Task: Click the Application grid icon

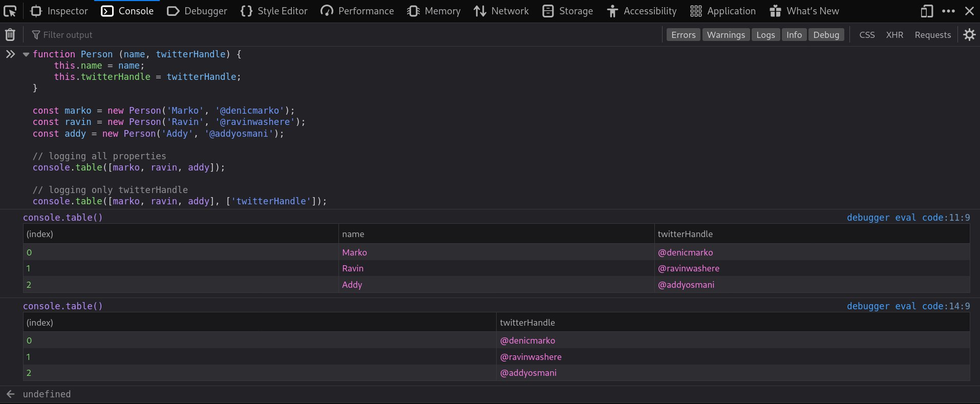Action: [696, 11]
